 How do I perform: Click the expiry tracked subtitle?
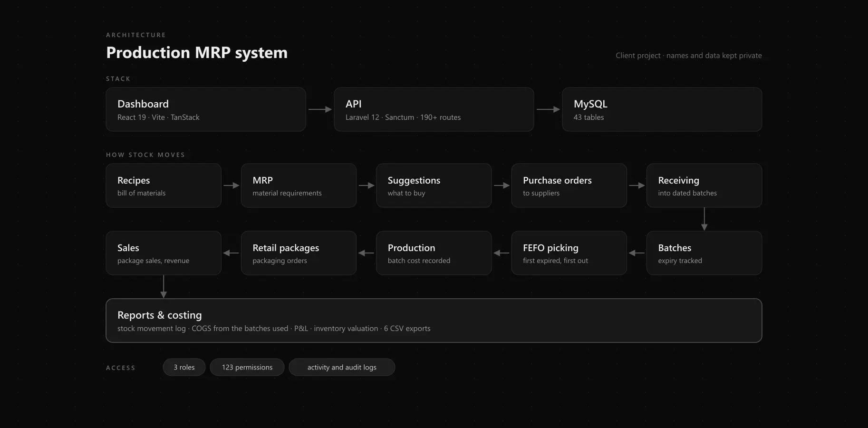(x=680, y=261)
